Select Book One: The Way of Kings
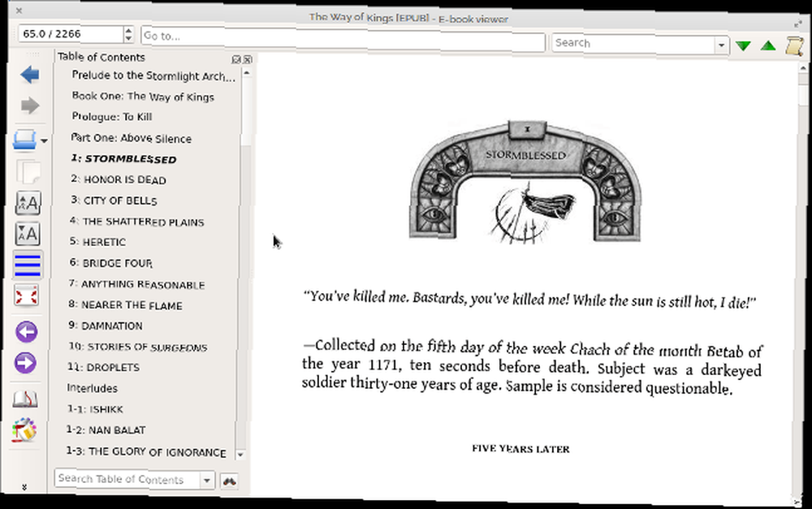 143,97
